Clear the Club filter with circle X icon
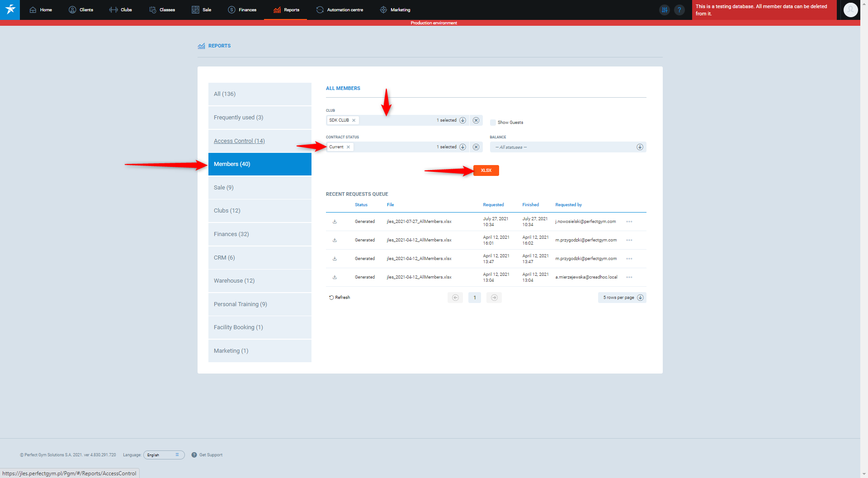The width and height of the screenshot is (868, 478). pyautogui.click(x=476, y=120)
